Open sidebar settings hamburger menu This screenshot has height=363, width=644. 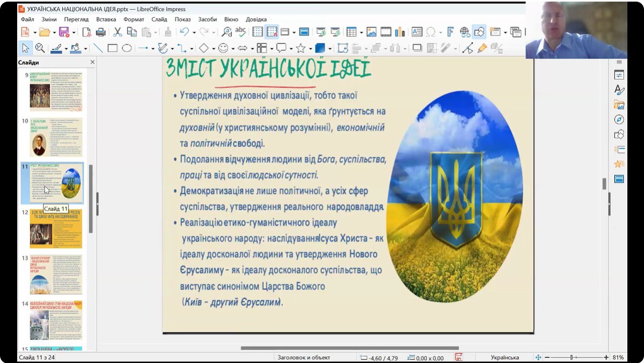619,62
